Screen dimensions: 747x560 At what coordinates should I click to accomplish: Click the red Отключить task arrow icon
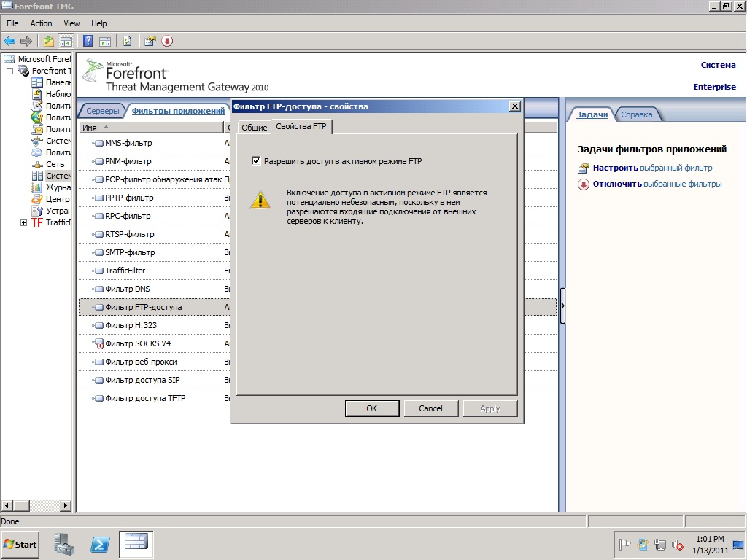[584, 184]
